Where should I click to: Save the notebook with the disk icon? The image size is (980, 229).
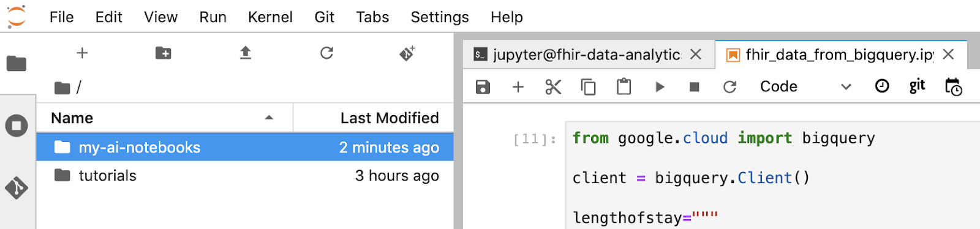point(483,87)
